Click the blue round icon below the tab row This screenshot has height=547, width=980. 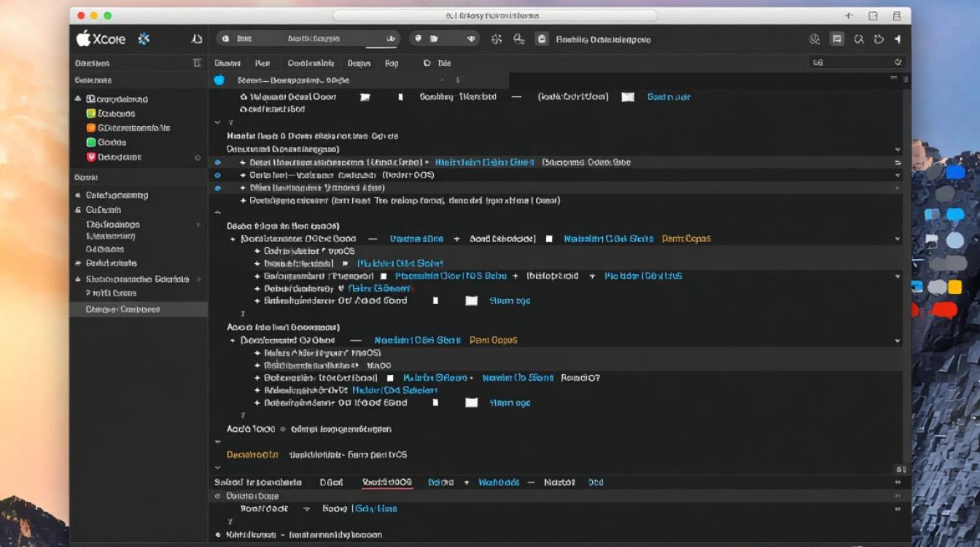(x=219, y=80)
